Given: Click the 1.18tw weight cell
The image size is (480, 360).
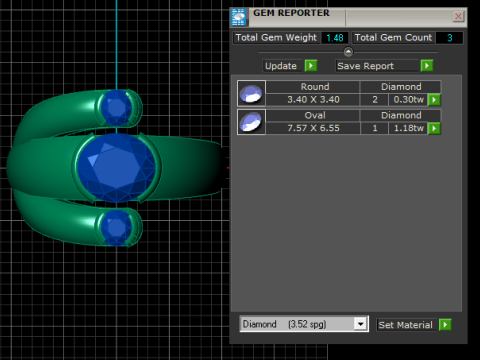Looking at the screenshot, I should [408, 128].
